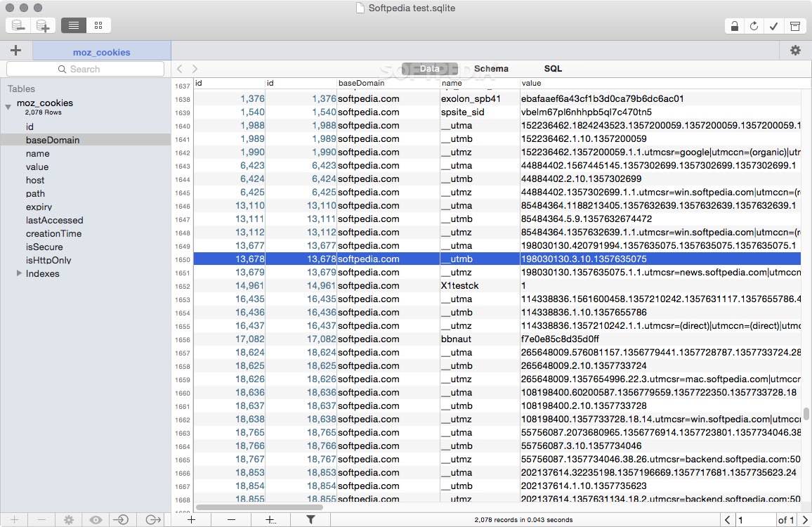Click the baseDomain column header
The image size is (812, 527).
click(x=388, y=83)
